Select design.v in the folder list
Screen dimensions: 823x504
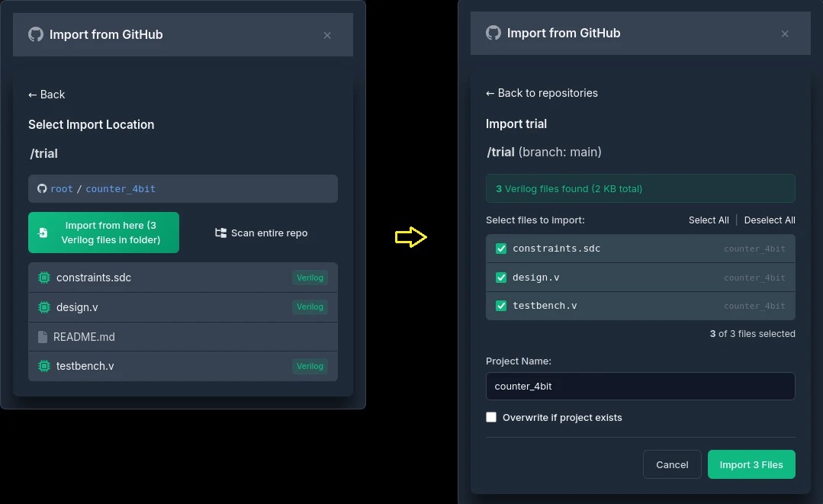182,307
